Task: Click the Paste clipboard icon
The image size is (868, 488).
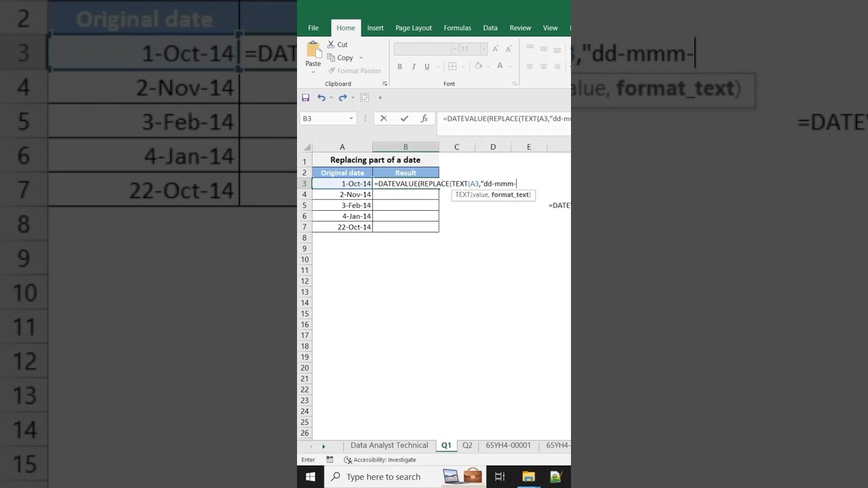Action: point(313,50)
